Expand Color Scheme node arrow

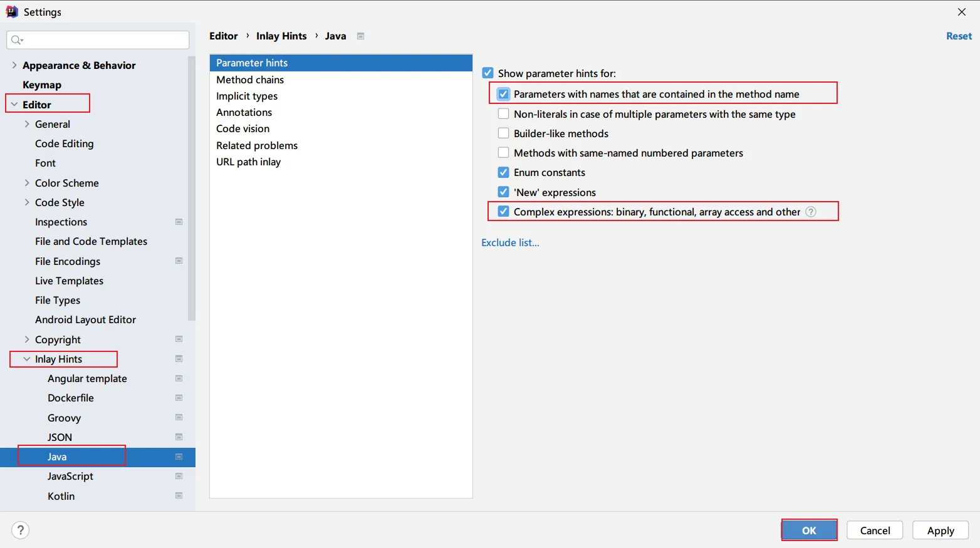click(x=27, y=183)
